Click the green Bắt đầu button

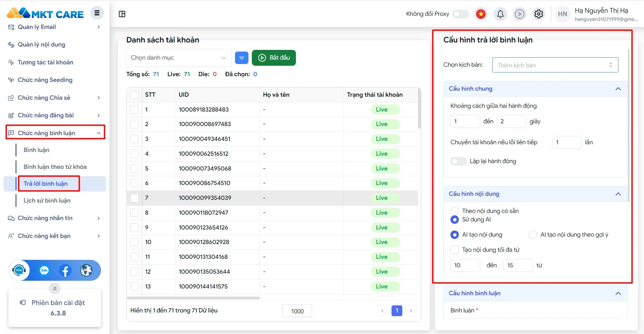coord(274,58)
